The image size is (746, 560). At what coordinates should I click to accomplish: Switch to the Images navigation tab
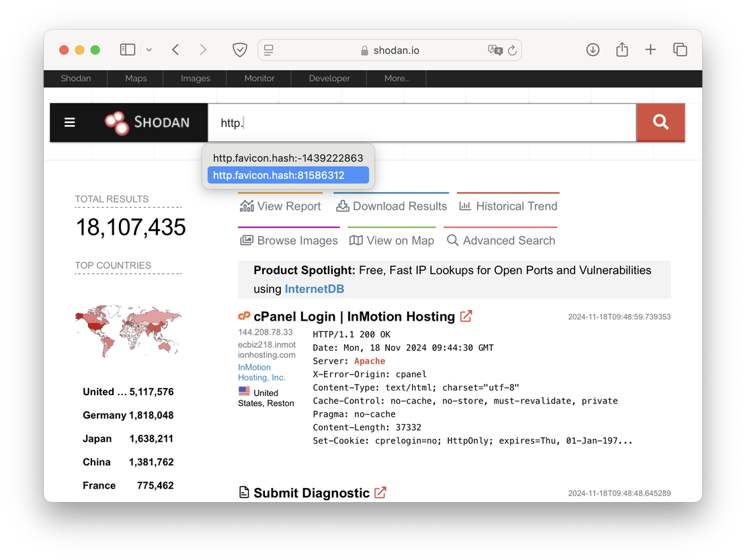coord(194,78)
